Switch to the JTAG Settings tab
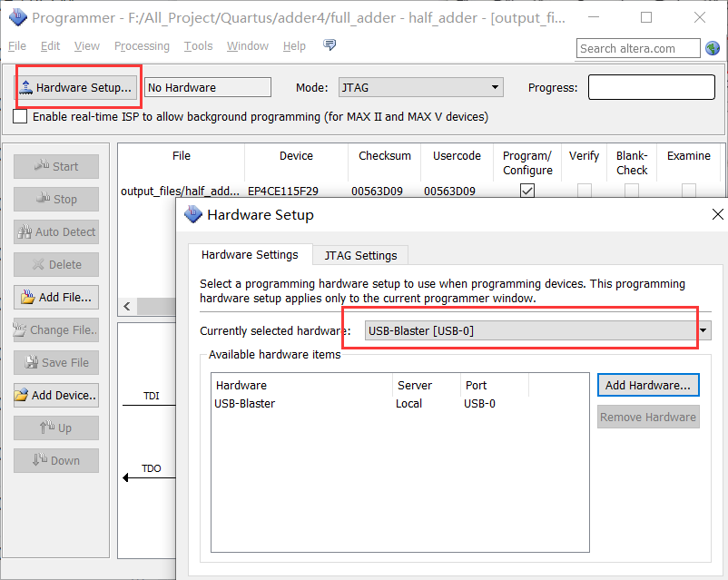Viewport: 728px width, 580px height. pos(360,255)
